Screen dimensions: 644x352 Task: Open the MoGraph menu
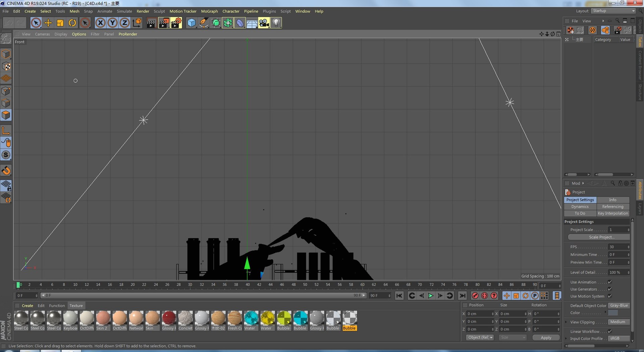(209, 11)
